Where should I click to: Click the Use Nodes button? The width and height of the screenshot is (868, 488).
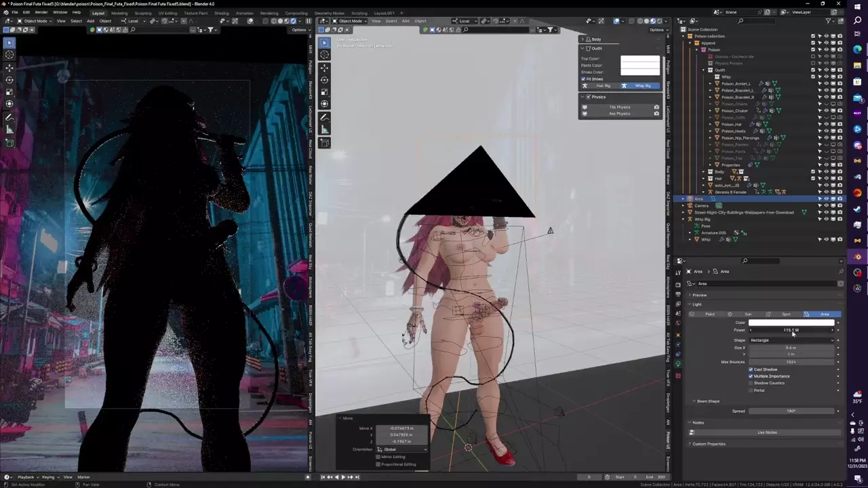(x=766, y=432)
